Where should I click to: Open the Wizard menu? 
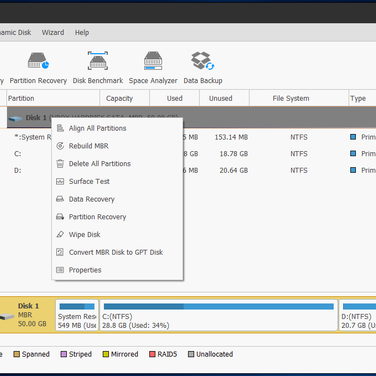pos(53,32)
